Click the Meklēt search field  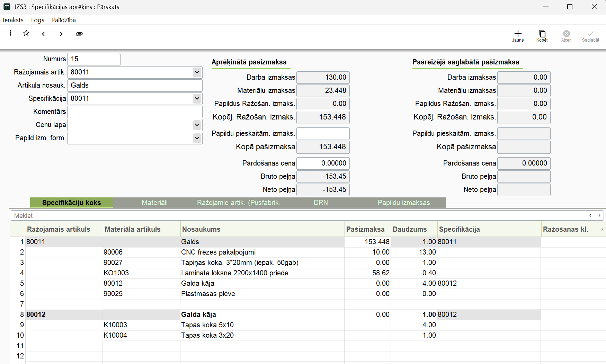(x=298, y=216)
